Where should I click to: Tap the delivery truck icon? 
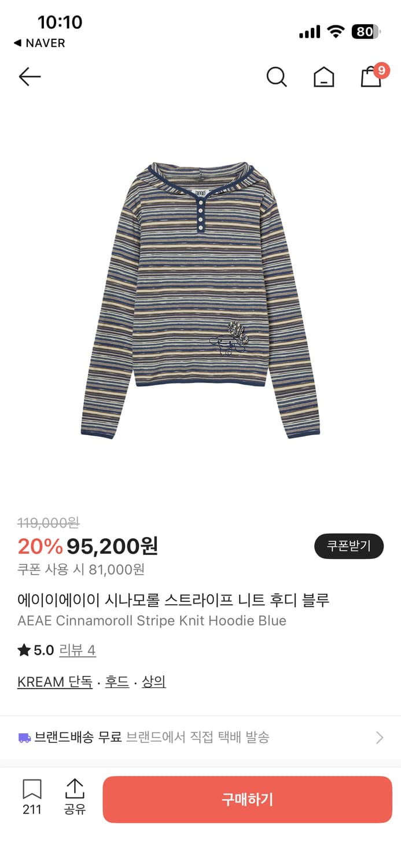[x=23, y=738]
